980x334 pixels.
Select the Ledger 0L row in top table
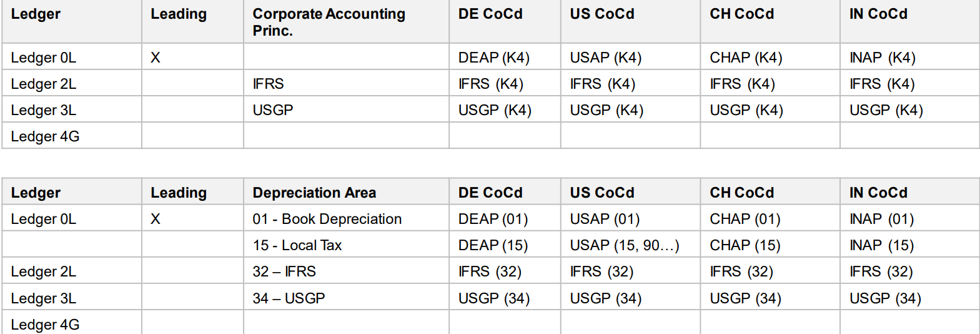(x=490, y=57)
